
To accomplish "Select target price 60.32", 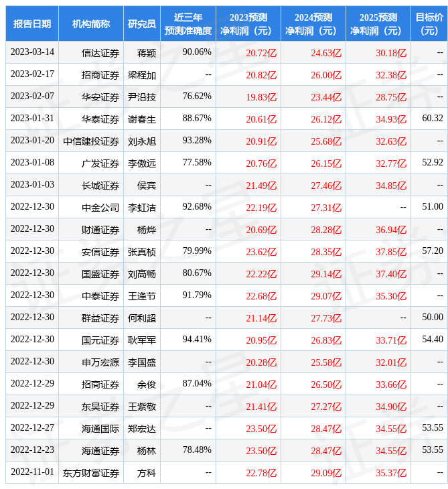I will [x=433, y=119].
